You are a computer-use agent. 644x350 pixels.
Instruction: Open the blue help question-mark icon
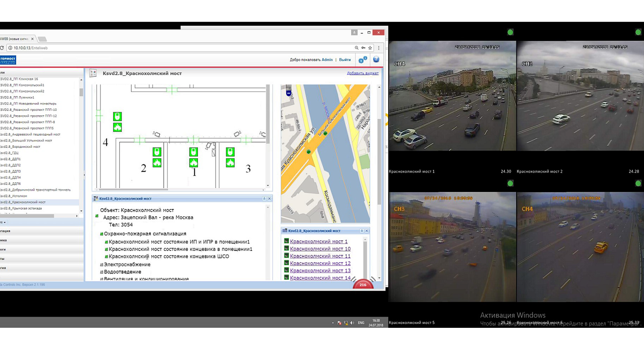point(376,60)
